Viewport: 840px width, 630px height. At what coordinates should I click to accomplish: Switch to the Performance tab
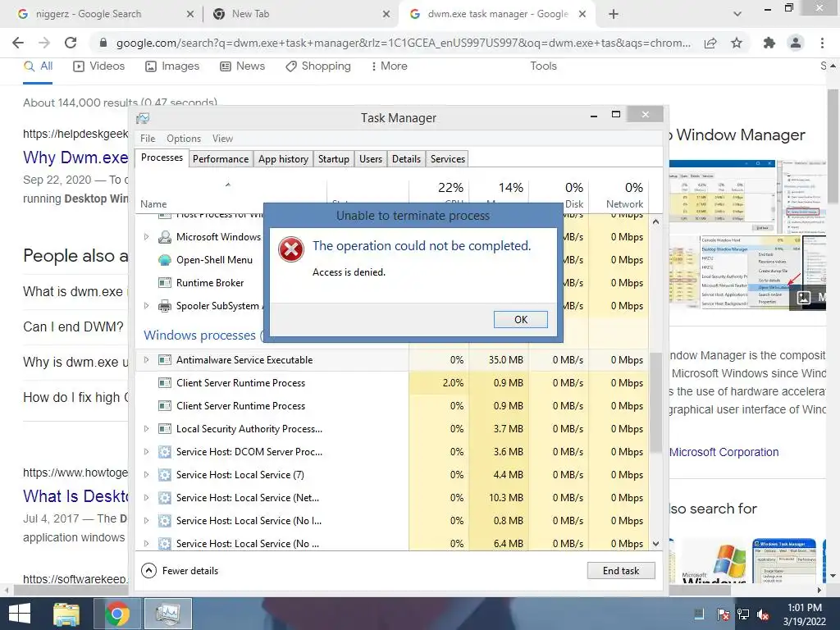tap(221, 159)
